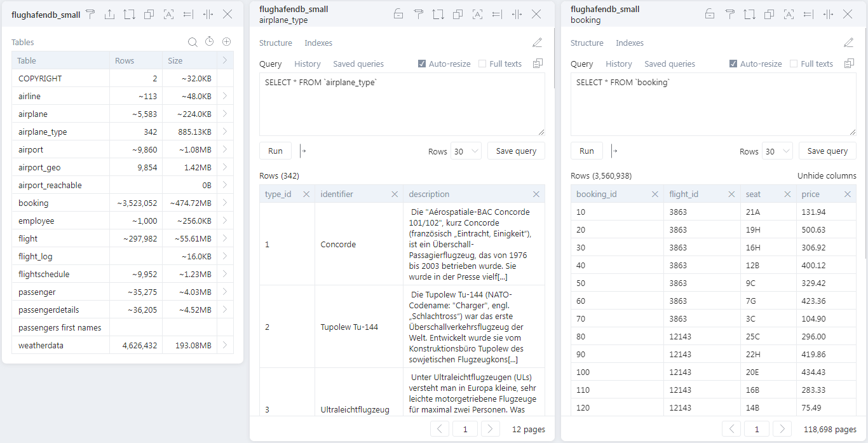The width and height of the screenshot is (868, 443).
Task: Go to next page of booking results
Action: coord(782,429)
